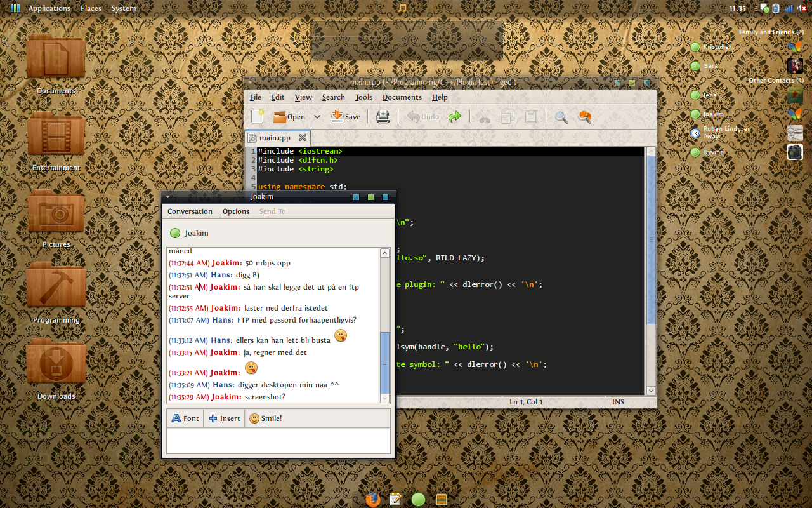Click the New document icon in gedit

coord(257,117)
